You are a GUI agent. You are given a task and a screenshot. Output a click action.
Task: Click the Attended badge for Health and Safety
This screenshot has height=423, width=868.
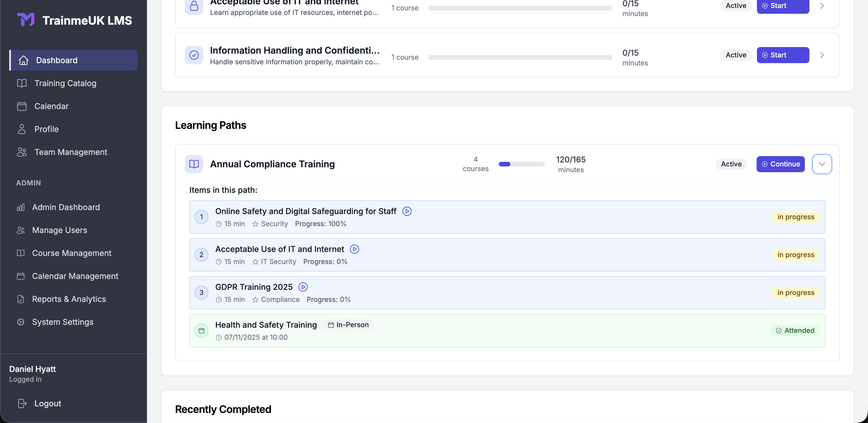tap(795, 330)
